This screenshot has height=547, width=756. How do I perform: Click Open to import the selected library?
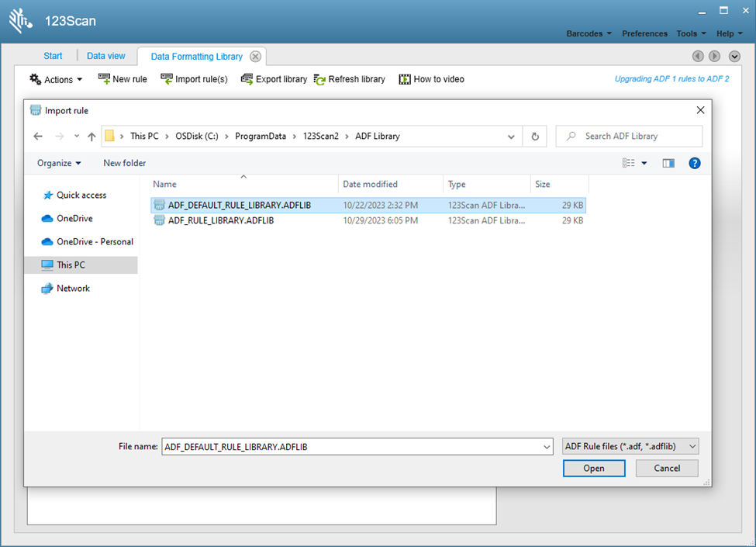pyautogui.click(x=593, y=468)
